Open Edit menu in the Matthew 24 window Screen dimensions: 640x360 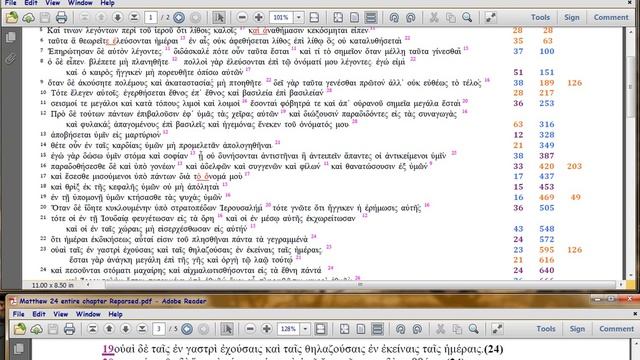[39, 314]
